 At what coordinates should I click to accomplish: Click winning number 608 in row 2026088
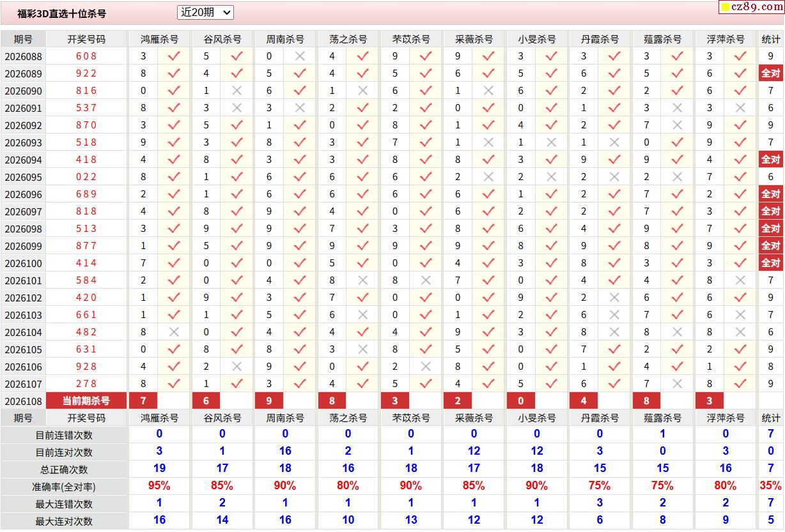[86, 56]
